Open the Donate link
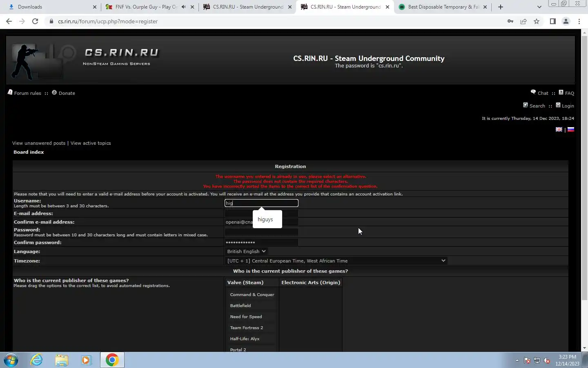This screenshot has width=588, height=368. 67,93
